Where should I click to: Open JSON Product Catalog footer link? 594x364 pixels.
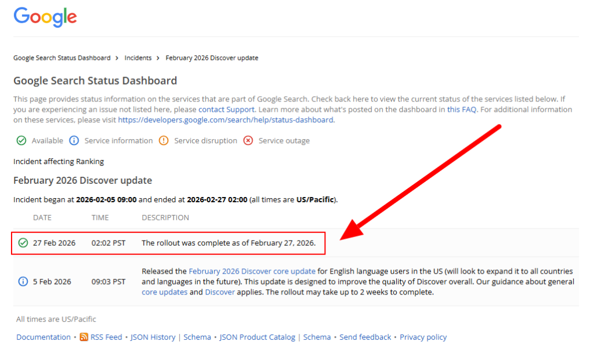257,337
